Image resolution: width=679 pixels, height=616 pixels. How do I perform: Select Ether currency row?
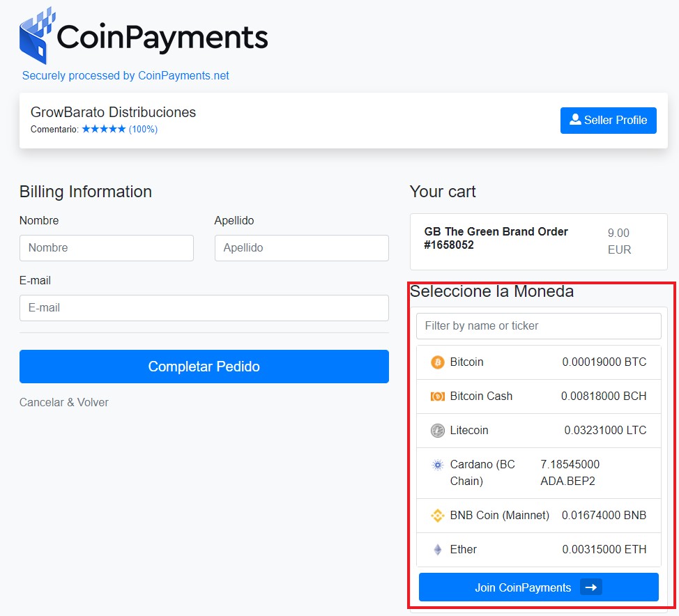click(539, 550)
